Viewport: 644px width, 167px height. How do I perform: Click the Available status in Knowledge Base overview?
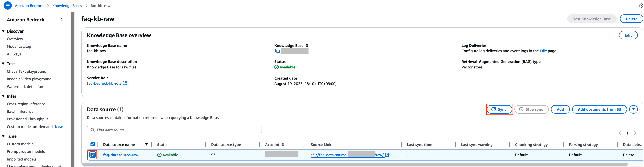tap(285, 67)
